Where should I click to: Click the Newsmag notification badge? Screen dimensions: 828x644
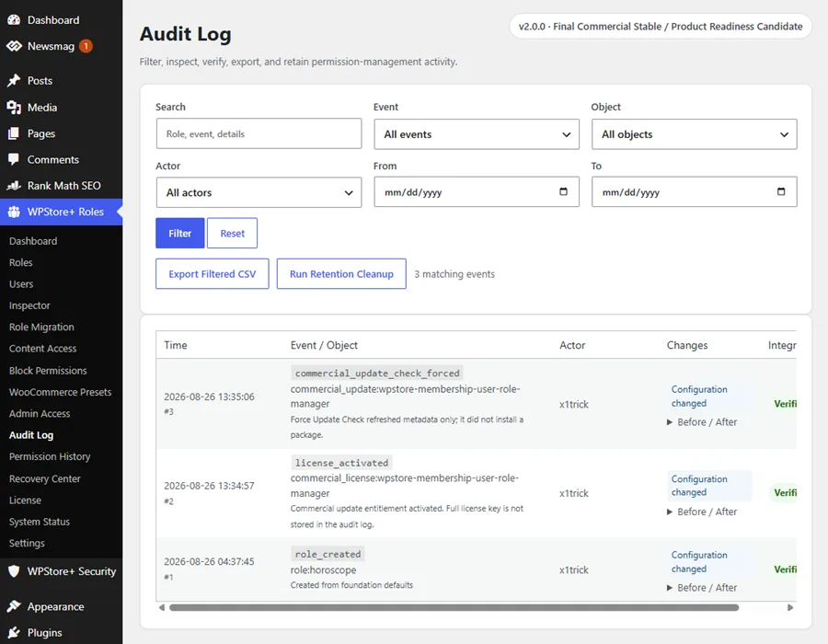pos(86,46)
